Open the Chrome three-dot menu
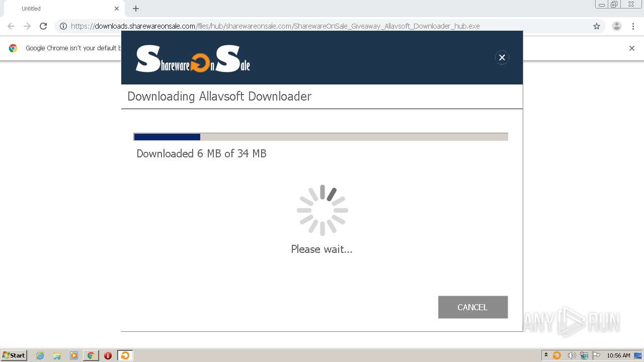The image size is (644, 362). pyautogui.click(x=633, y=26)
